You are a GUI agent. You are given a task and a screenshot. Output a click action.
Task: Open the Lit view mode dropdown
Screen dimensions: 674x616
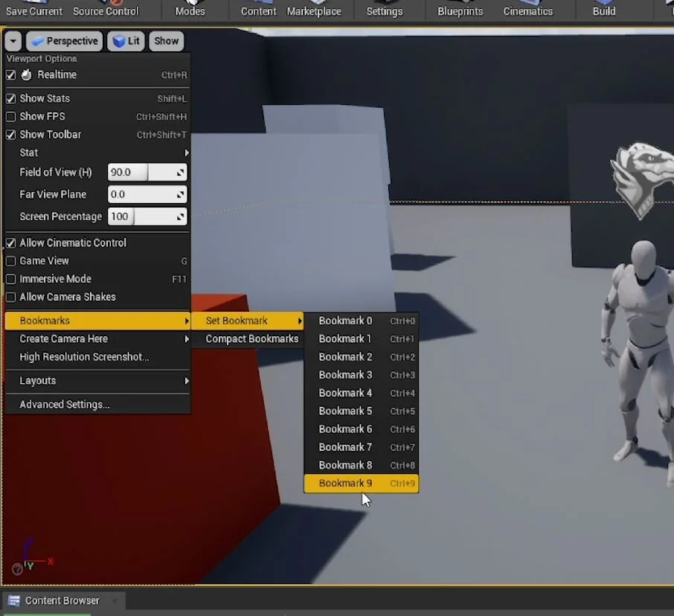pos(126,41)
